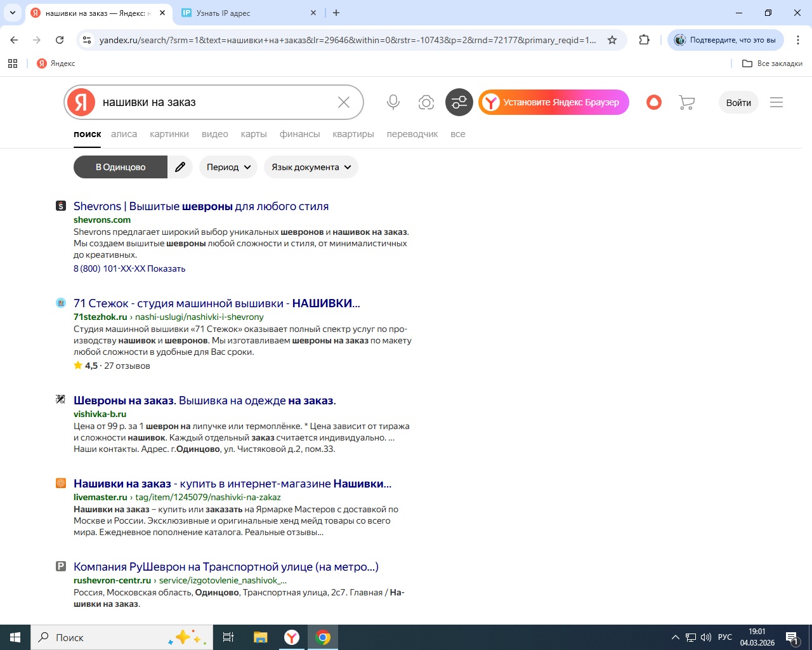Select the "поиск" tab
The height and width of the screenshot is (650, 812).
pos(88,134)
